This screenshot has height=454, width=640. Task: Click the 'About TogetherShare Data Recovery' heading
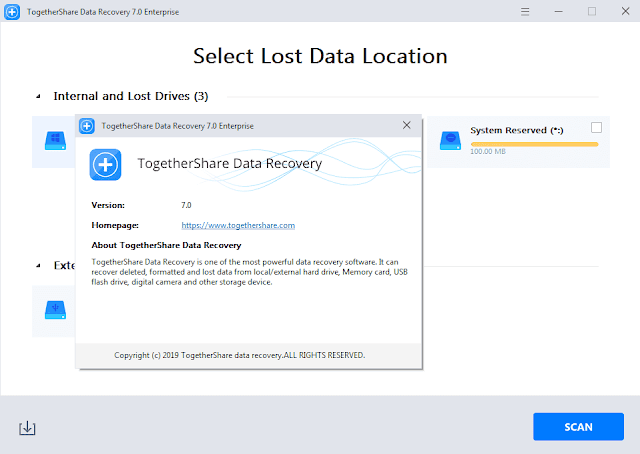click(166, 245)
